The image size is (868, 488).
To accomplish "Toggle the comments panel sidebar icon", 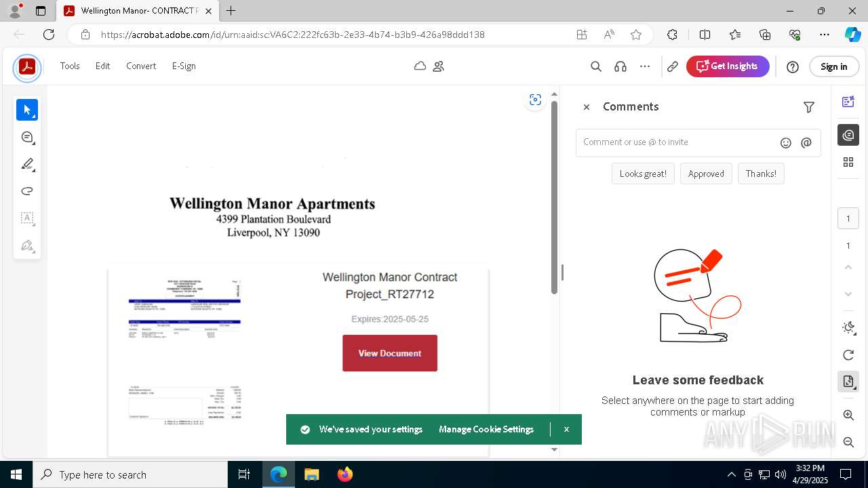I will [x=848, y=135].
